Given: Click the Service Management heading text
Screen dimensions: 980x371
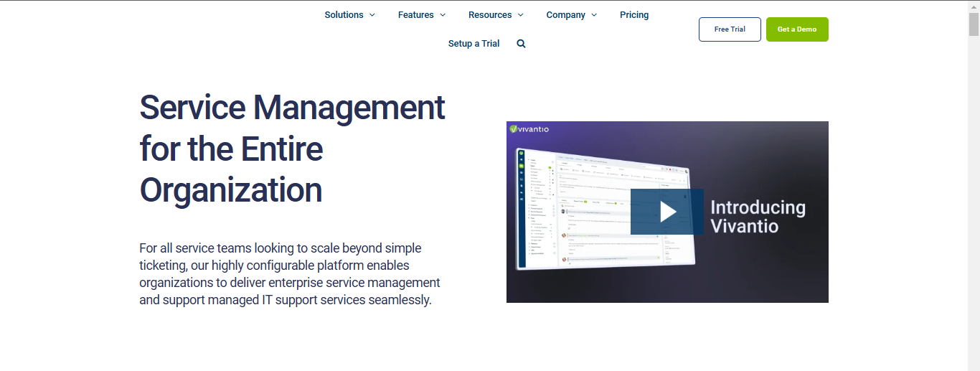Looking at the screenshot, I should point(292,149).
